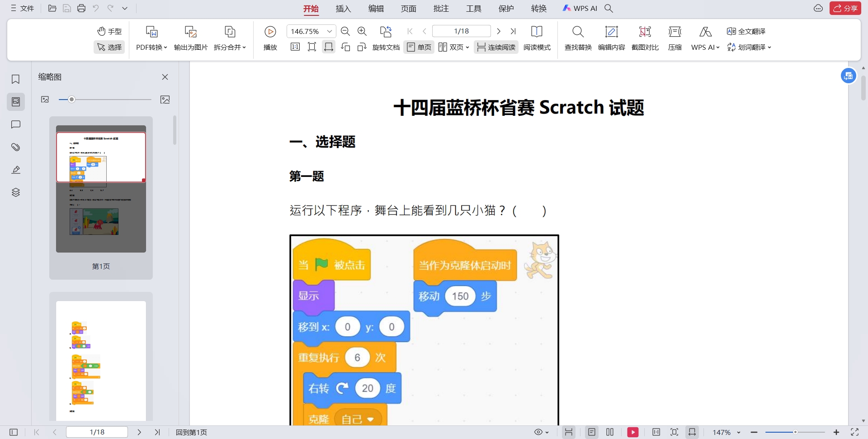The image size is (868, 439).
Task: Click fit page icon in toolbar
Action: 312,47
